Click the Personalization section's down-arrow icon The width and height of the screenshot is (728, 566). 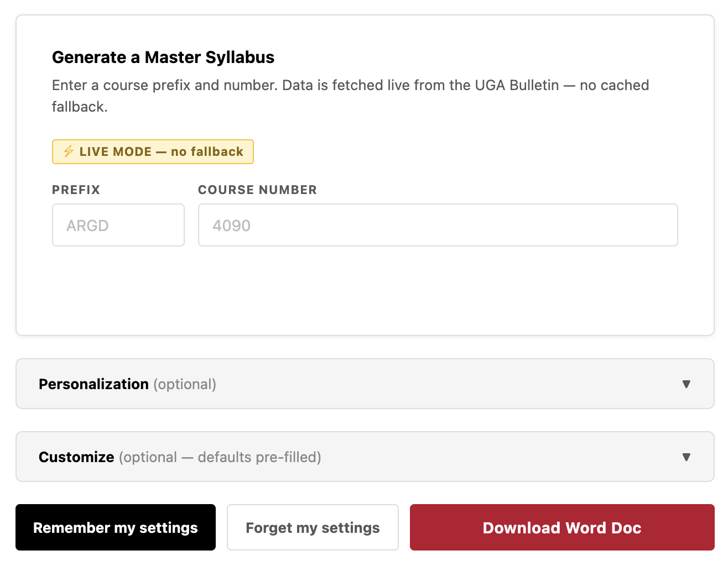(x=686, y=384)
